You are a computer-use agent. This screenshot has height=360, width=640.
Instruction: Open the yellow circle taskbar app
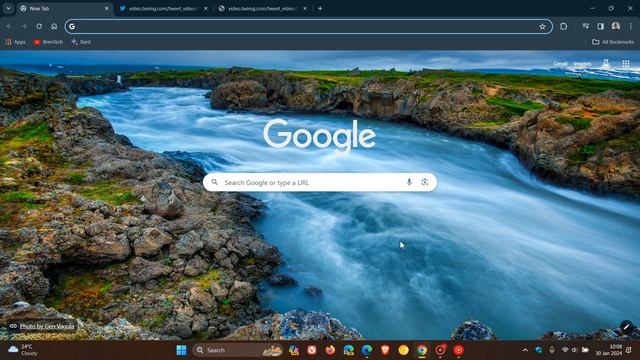click(x=404, y=350)
